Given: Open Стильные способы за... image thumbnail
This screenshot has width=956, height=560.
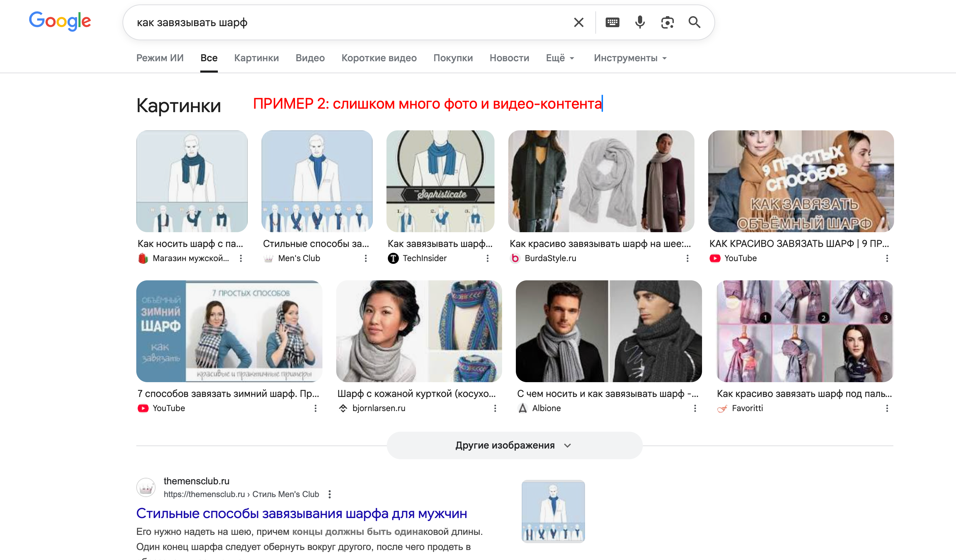Looking at the screenshot, I should [x=317, y=181].
